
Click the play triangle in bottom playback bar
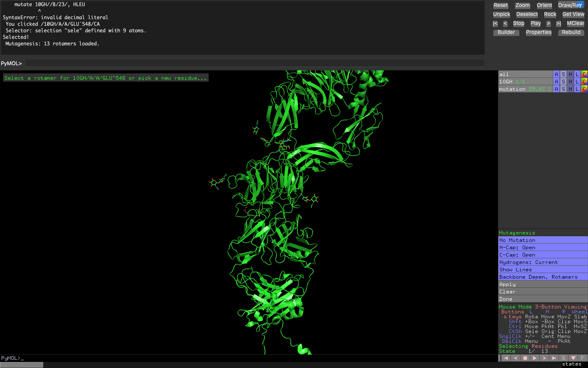(535, 358)
